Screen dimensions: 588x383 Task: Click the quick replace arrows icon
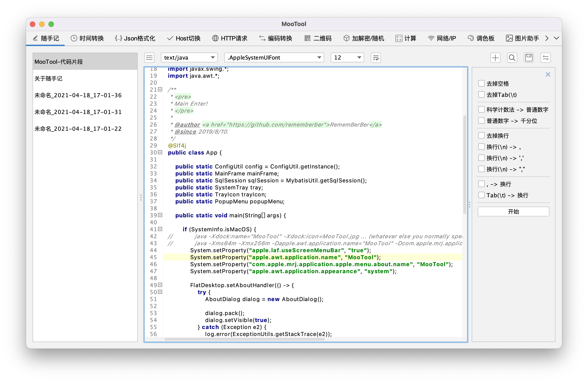(545, 57)
